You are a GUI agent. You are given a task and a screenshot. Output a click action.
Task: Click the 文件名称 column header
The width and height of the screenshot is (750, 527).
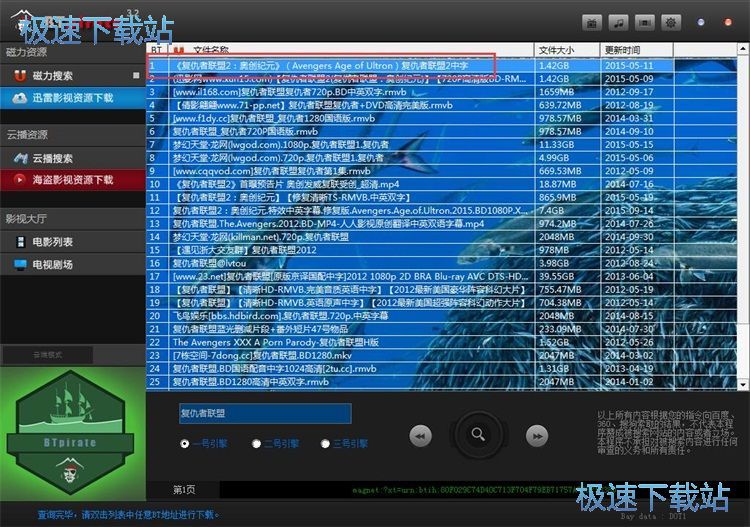tap(210, 49)
